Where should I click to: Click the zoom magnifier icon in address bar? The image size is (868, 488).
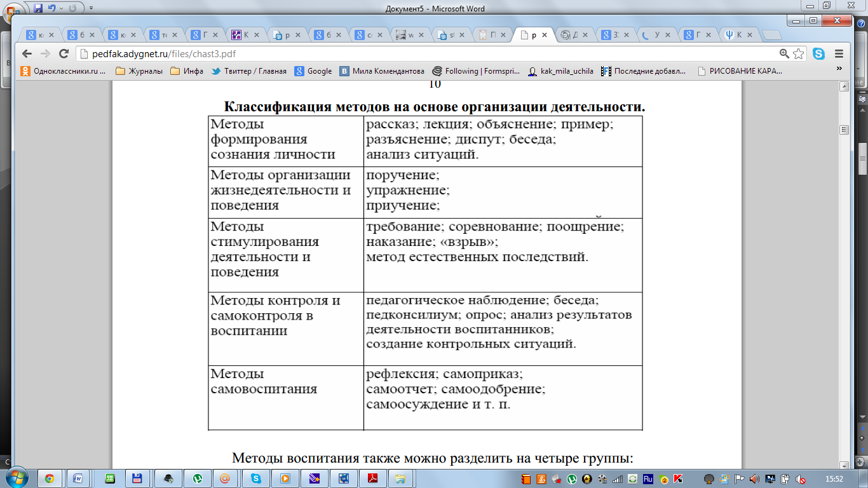click(x=784, y=54)
